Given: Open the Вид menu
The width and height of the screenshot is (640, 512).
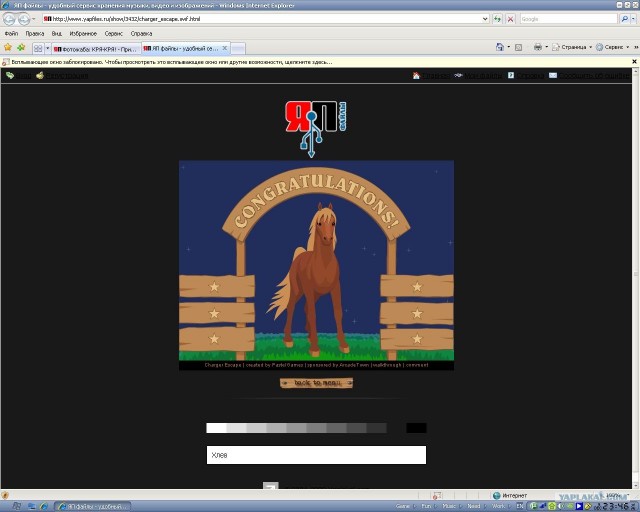Looking at the screenshot, I should (56, 33).
